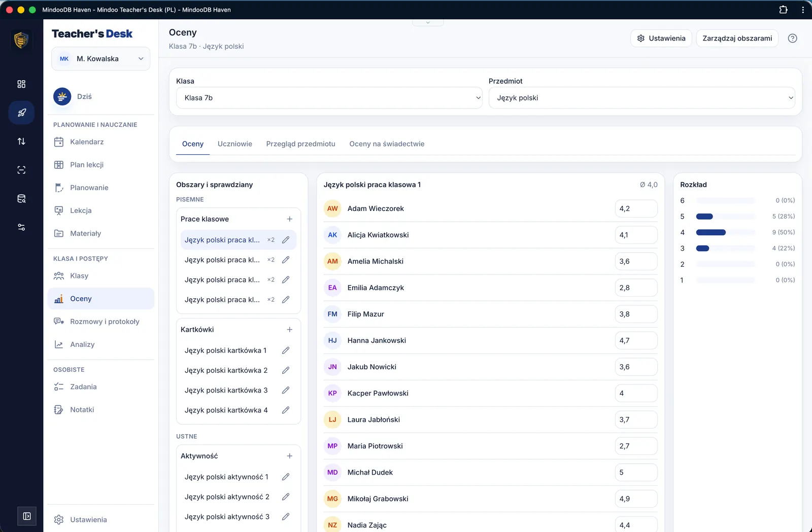Click the extensions puzzle icon in the title bar

click(783, 10)
